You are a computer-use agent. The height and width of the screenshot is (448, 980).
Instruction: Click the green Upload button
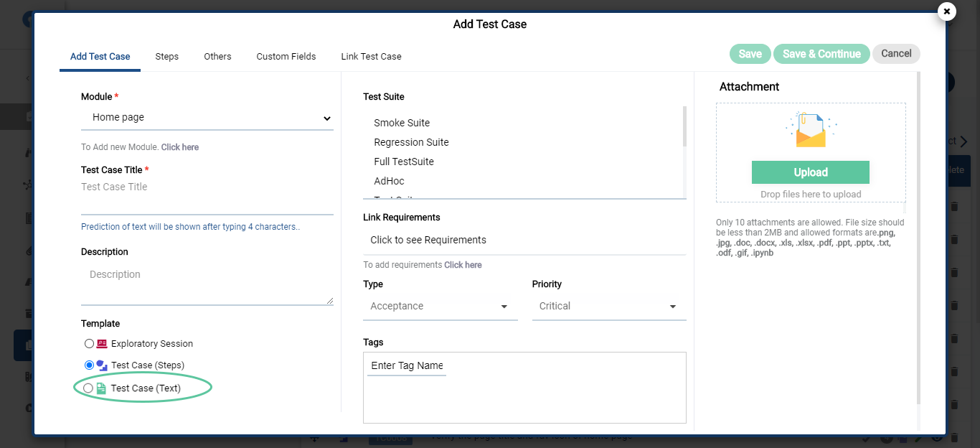click(811, 172)
